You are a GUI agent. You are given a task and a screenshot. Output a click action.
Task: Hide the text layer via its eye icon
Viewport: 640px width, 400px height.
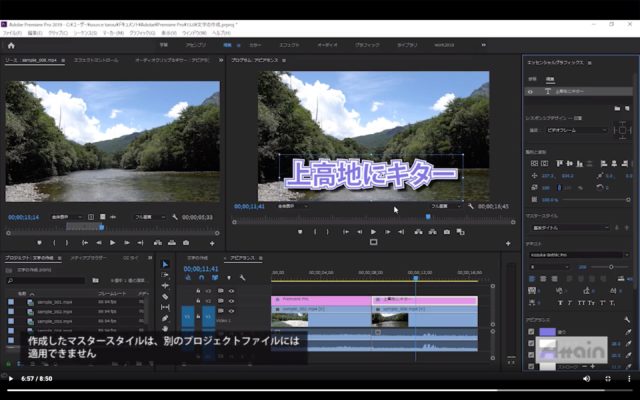[x=531, y=92]
